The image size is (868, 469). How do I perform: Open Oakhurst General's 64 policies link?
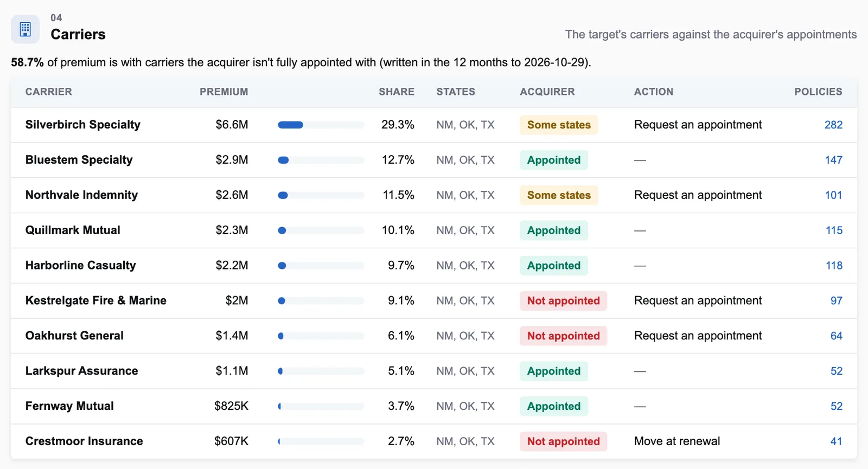pos(836,336)
